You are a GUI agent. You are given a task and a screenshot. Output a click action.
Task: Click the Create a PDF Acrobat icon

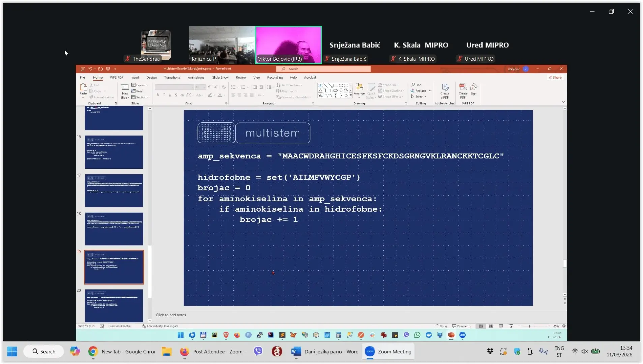click(x=445, y=90)
